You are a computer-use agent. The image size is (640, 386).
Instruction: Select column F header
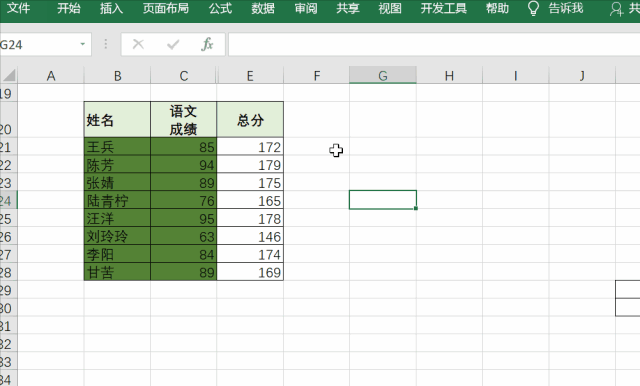[x=316, y=75]
